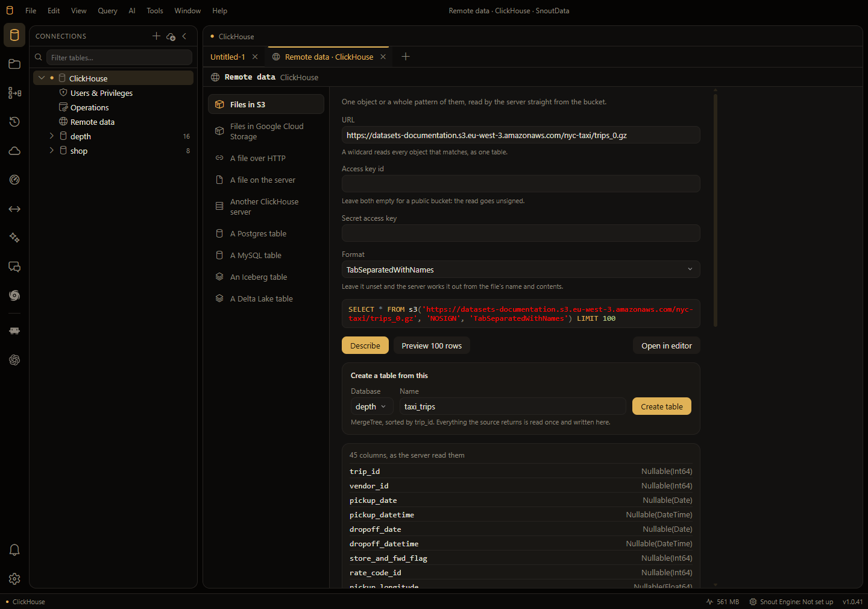Image resolution: width=868 pixels, height=609 pixels.
Task: Open the gauge dashboard icon in the rail
Action: [x=14, y=180]
